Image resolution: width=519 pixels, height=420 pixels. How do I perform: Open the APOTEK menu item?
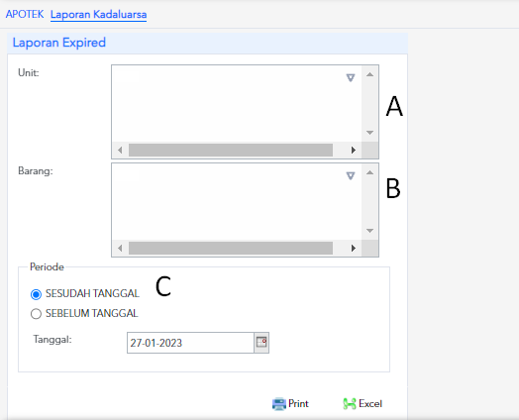coord(25,14)
